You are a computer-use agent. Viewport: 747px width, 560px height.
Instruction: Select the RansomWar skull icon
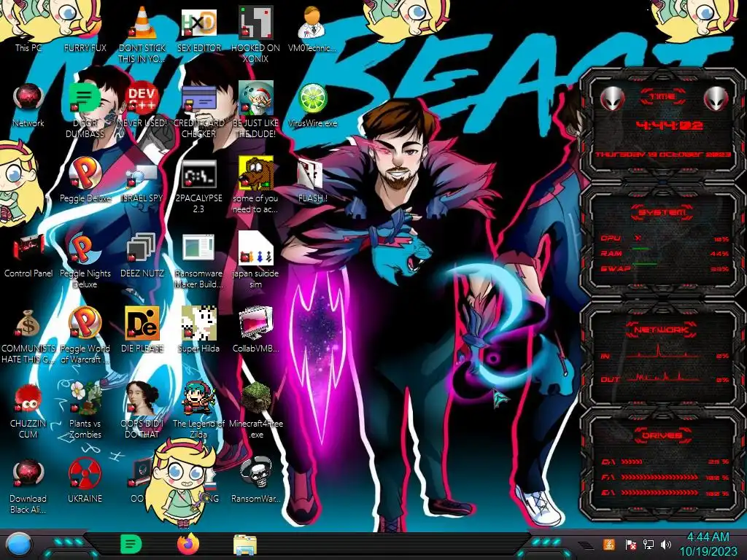pyautogui.click(x=256, y=481)
